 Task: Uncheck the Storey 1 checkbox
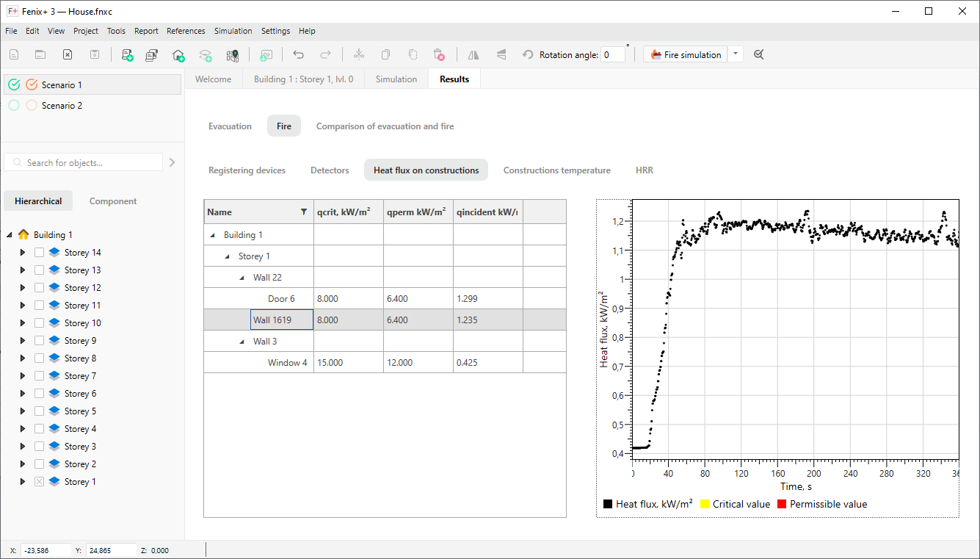pos(39,481)
